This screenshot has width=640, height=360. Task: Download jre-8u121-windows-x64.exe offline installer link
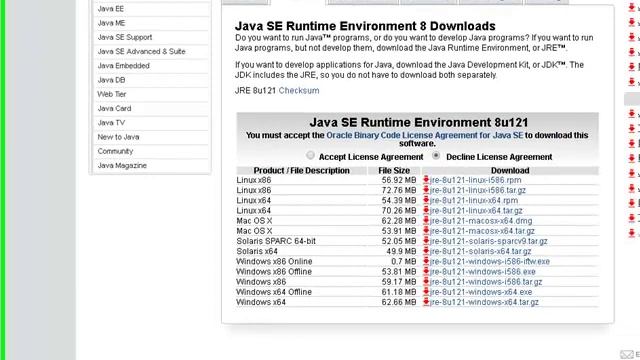481,292
